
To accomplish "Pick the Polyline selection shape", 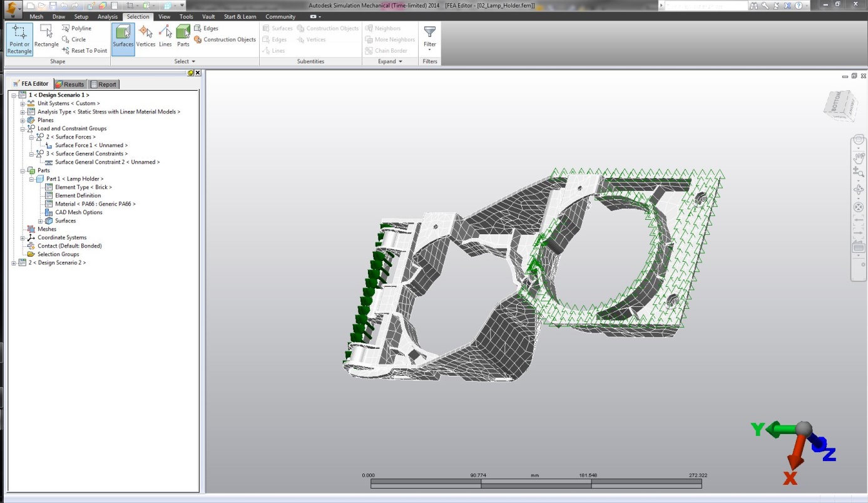I will click(x=77, y=28).
